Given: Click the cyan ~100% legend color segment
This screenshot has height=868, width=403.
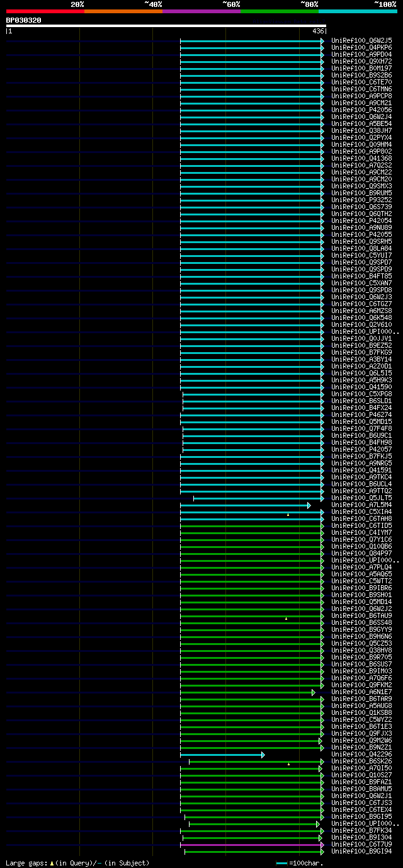Looking at the screenshot, I should (357, 11).
